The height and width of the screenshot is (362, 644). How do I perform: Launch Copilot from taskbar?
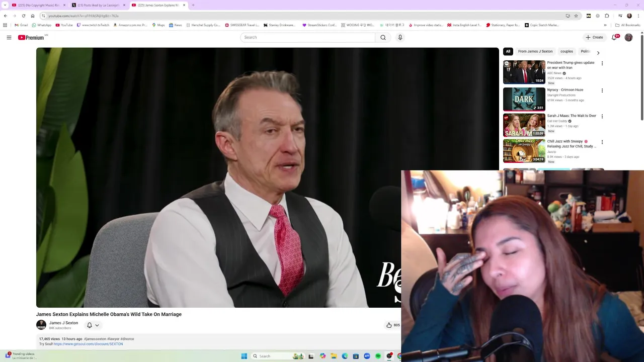(x=323, y=356)
